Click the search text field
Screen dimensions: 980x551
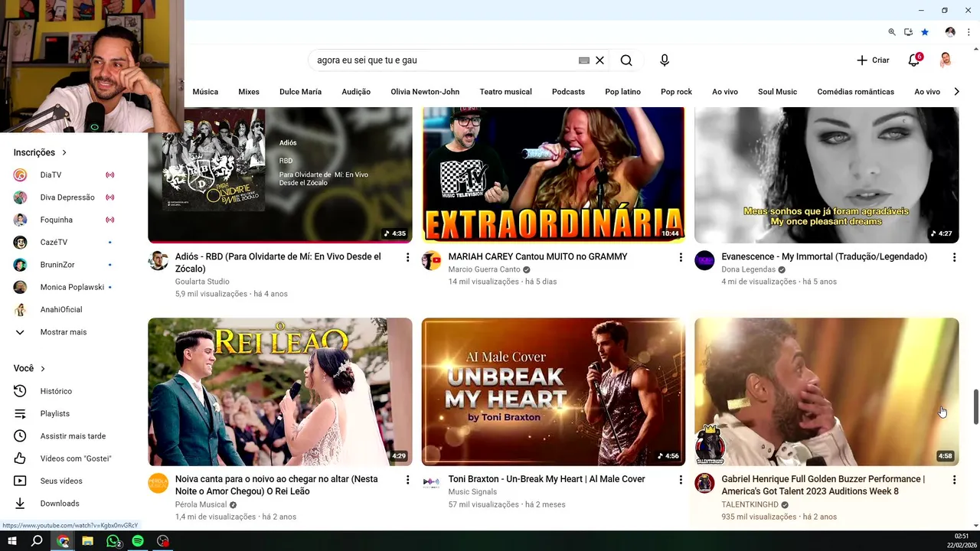pos(444,60)
